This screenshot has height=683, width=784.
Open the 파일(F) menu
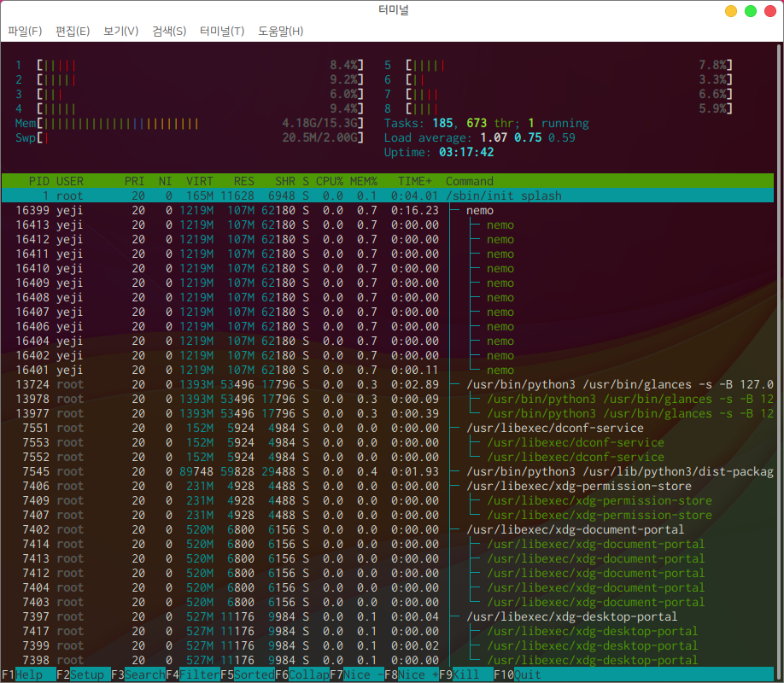pos(25,32)
